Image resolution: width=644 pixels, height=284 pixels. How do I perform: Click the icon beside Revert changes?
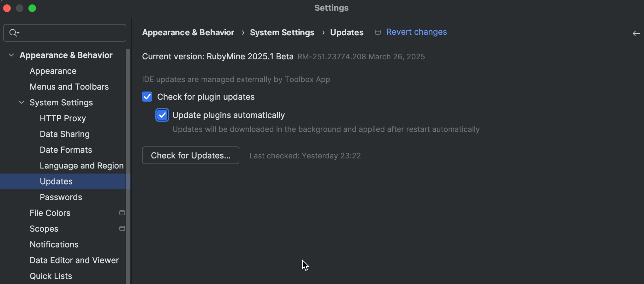pos(378,32)
